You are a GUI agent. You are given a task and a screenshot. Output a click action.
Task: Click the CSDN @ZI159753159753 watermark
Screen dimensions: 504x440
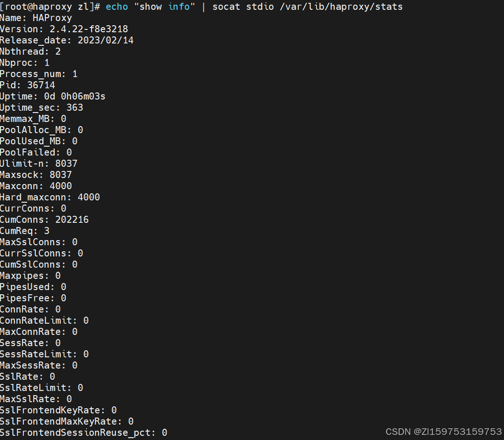point(444,432)
